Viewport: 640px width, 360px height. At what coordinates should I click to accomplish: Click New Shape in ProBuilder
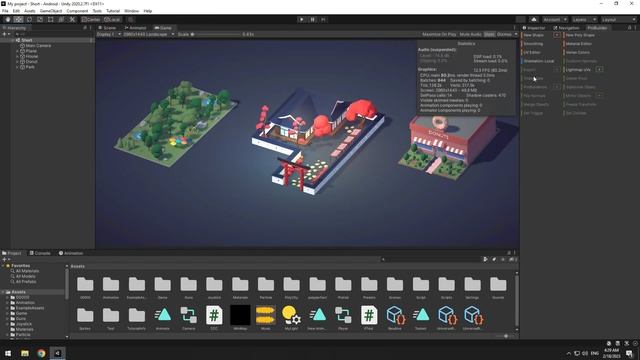pyautogui.click(x=533, y=35)
